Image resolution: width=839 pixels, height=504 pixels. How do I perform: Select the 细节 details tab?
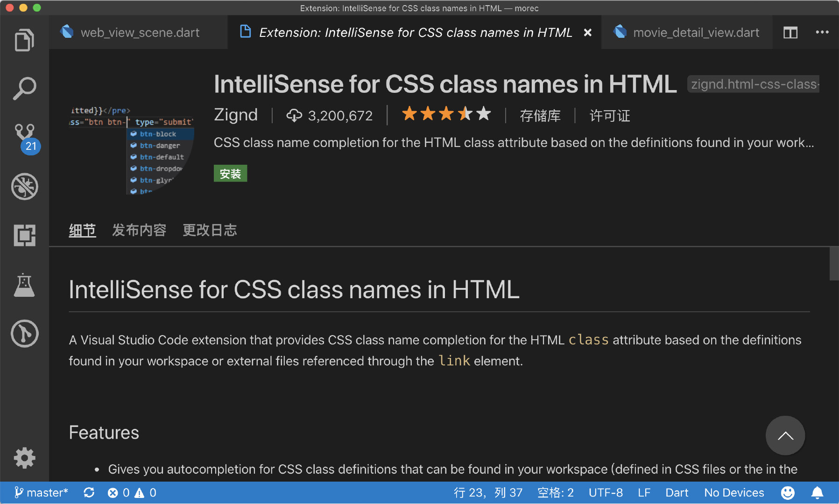[82, 230]
